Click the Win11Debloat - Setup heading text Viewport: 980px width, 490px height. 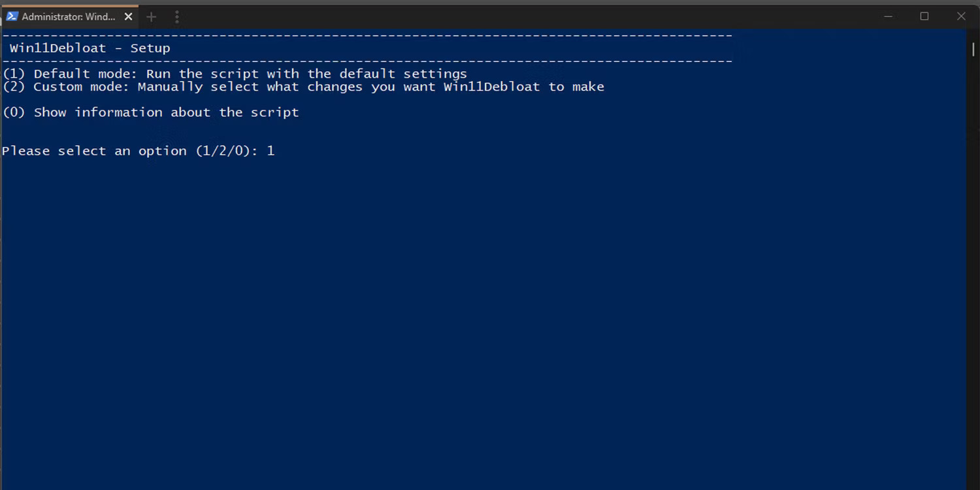point(90,48)
